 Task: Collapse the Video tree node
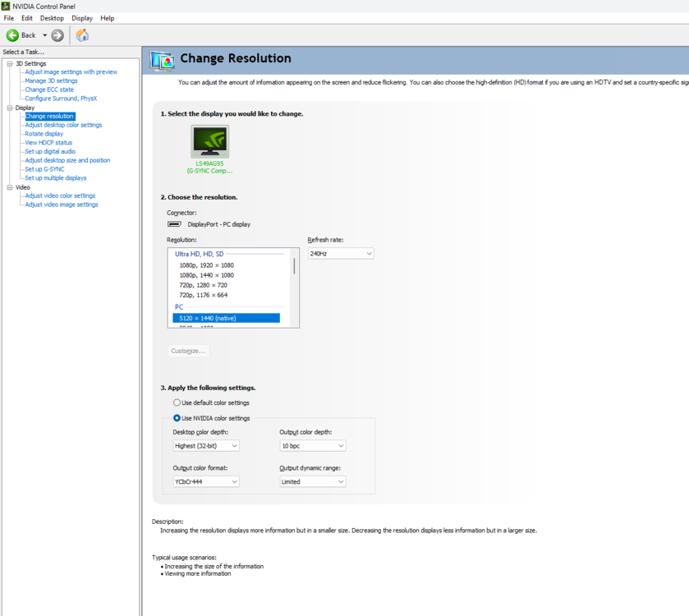click(10, 187)
